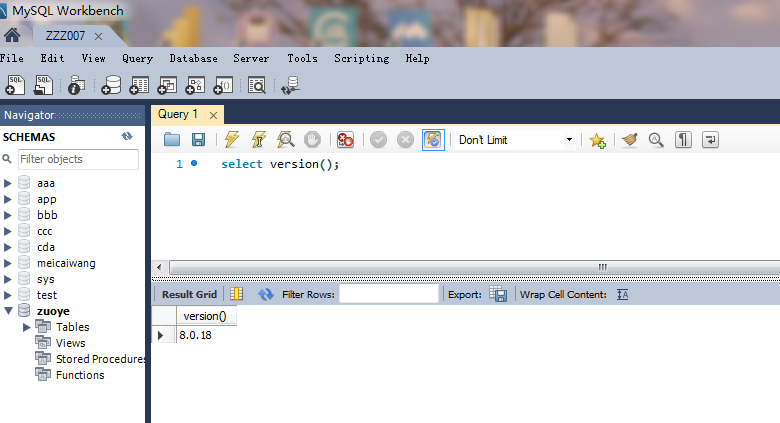This screenshot has width=780, height=423.
Task: Expand the meicaiwang schema
Action: 7,263
